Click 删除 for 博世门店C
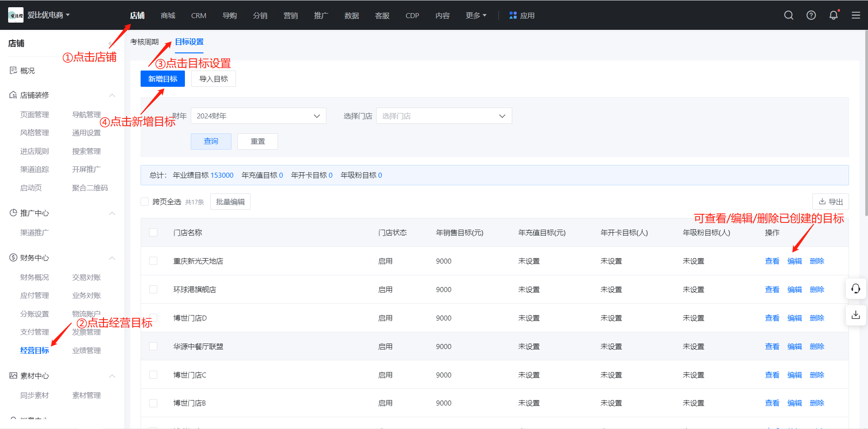Viewport: 868px width, 429px height. (x=817, y=375)
